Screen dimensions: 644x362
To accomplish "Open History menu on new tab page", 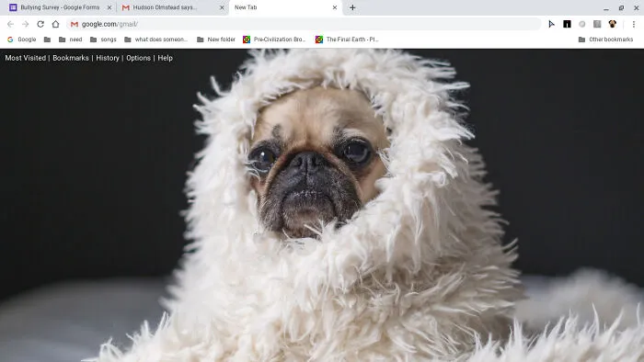I will point(108,58).
